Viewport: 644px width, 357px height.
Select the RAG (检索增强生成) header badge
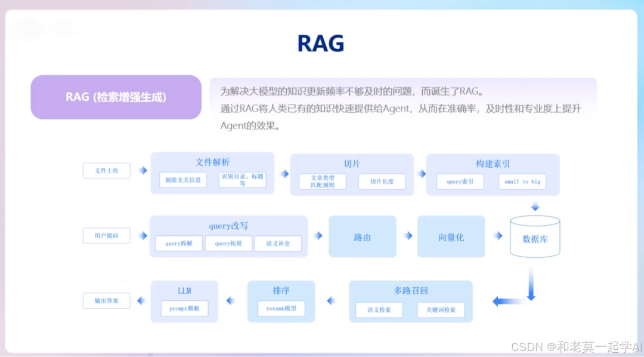(115, 97)
